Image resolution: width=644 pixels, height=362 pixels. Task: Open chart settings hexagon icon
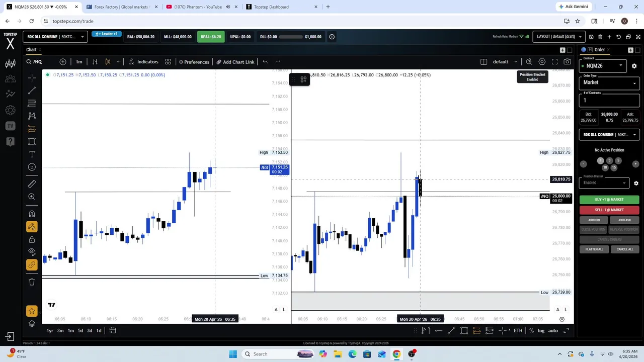tap(542, 62)
